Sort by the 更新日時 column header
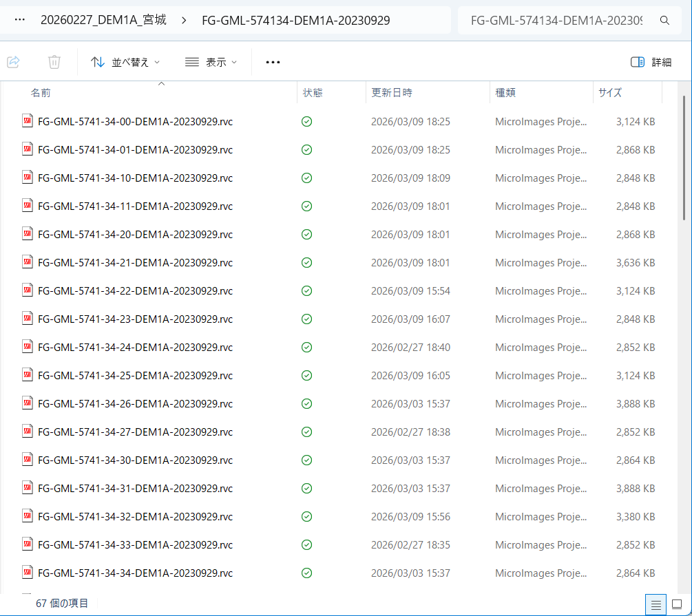Viewport: 692px width, 616px height. [x=392, y=93]
